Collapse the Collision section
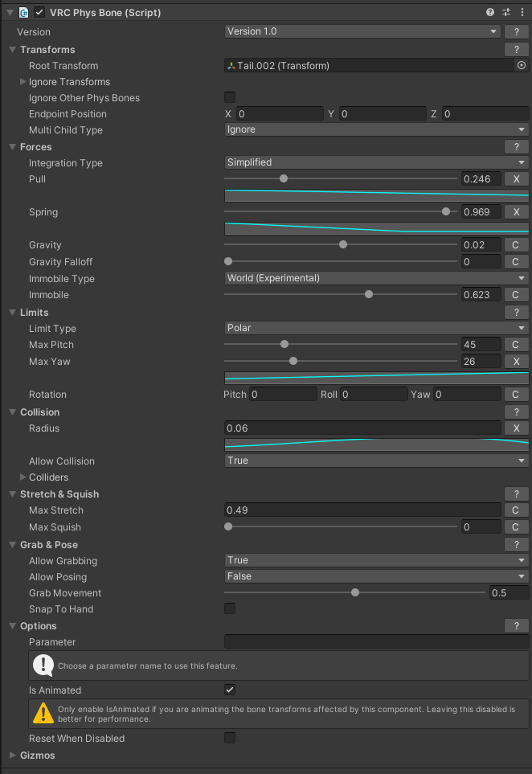Image resolution: width=532 pixels, height=774 pixels. click(12, 412)
